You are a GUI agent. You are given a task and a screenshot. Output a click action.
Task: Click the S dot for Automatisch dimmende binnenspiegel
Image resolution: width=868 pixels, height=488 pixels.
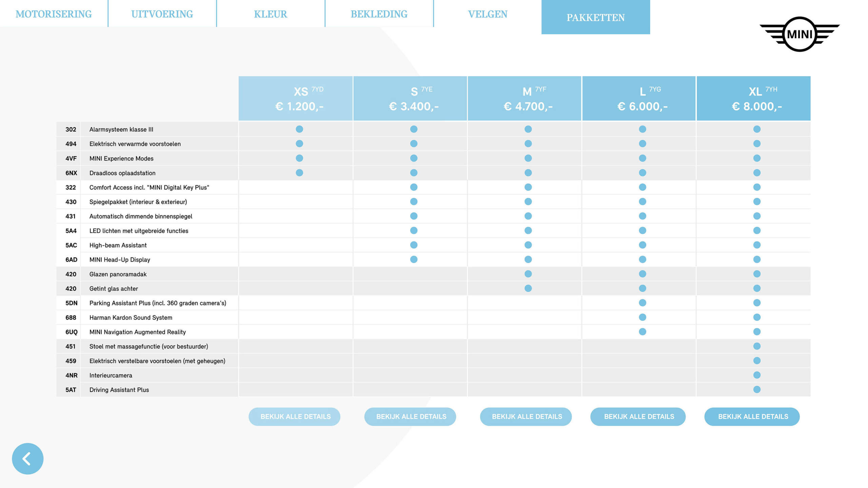[x=414, y=216]
